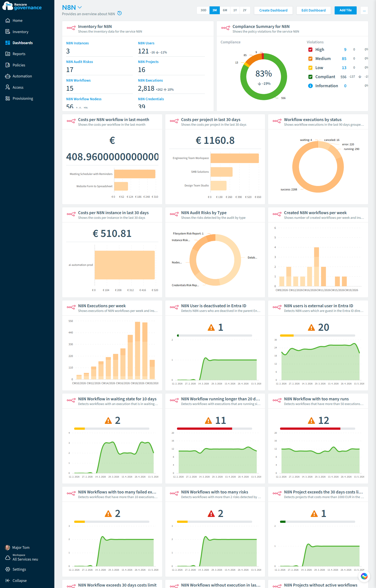Click the Low violations count 13
Screen dimensions: 376x588
[344, 68]
